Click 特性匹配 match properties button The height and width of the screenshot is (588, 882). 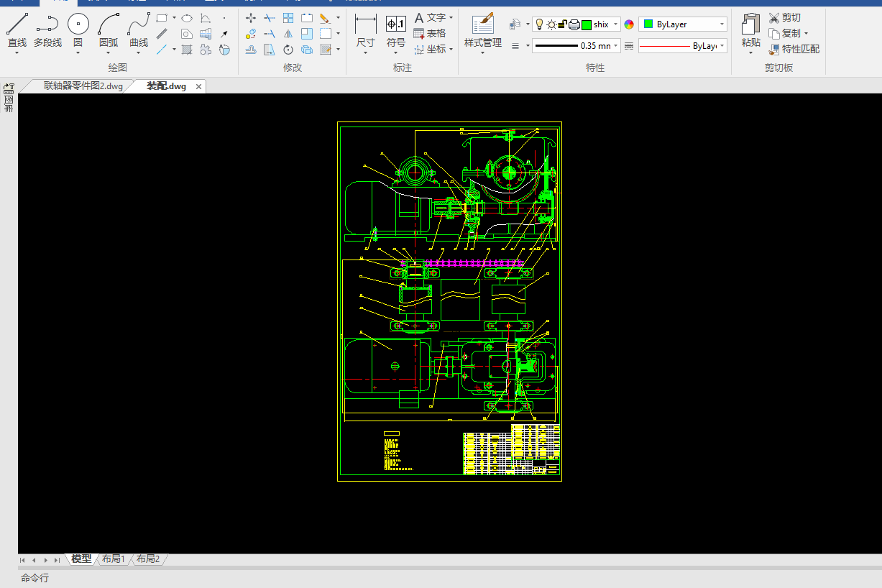(794, 49)
